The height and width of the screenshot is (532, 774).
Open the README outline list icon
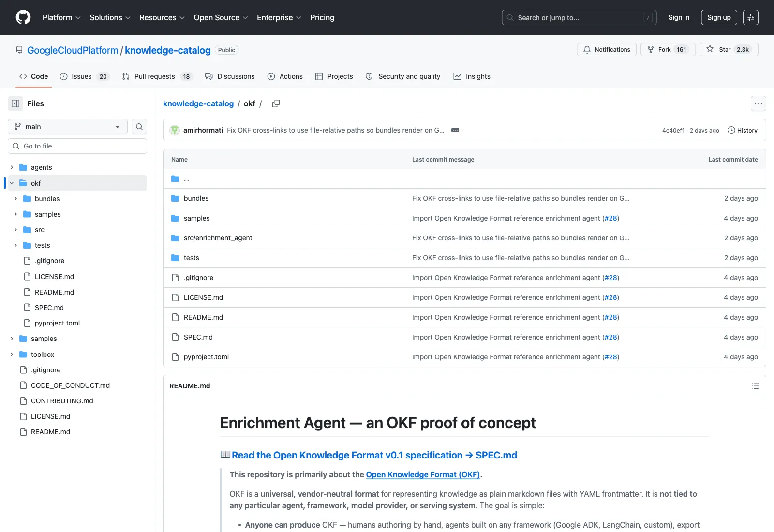click(755, 386)
